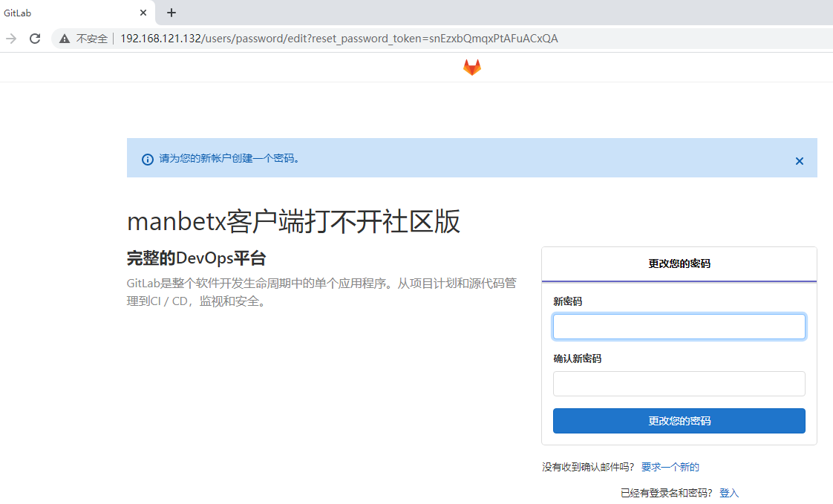833x504 pixels.
Task: Click the not secure warning icon
Action: tap(65, 39)
